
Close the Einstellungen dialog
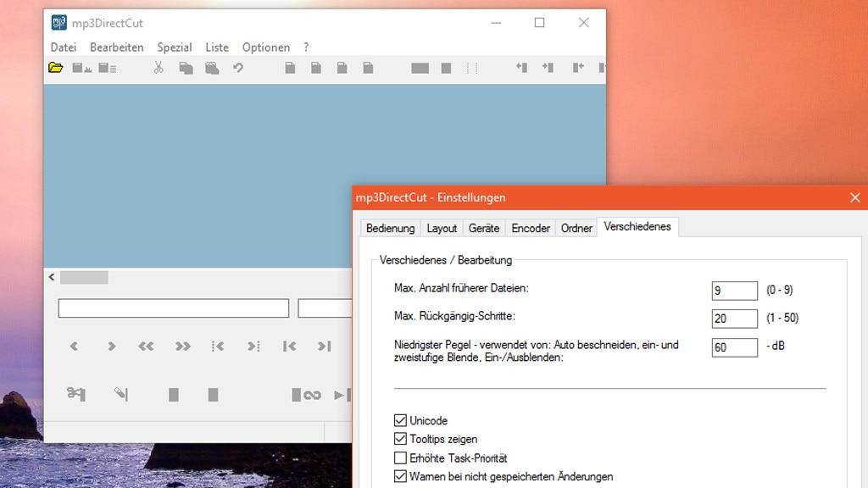pos(854,197)
